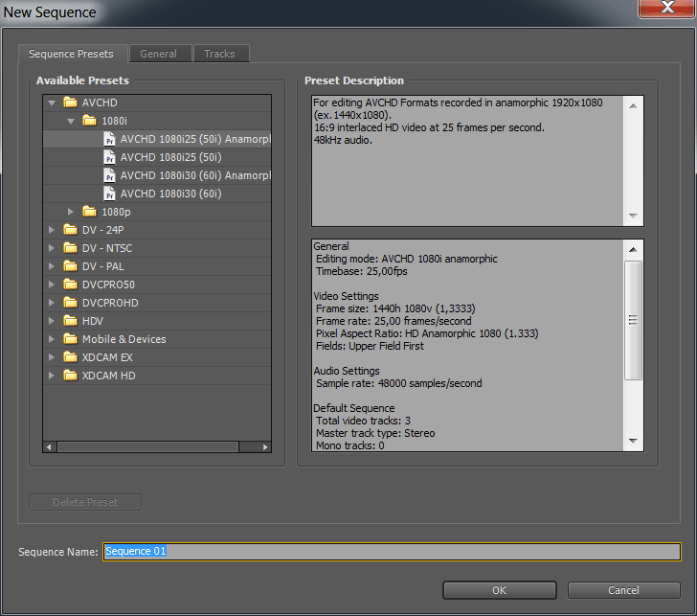Click the XDCAM EX folder icon

[70, 357]
